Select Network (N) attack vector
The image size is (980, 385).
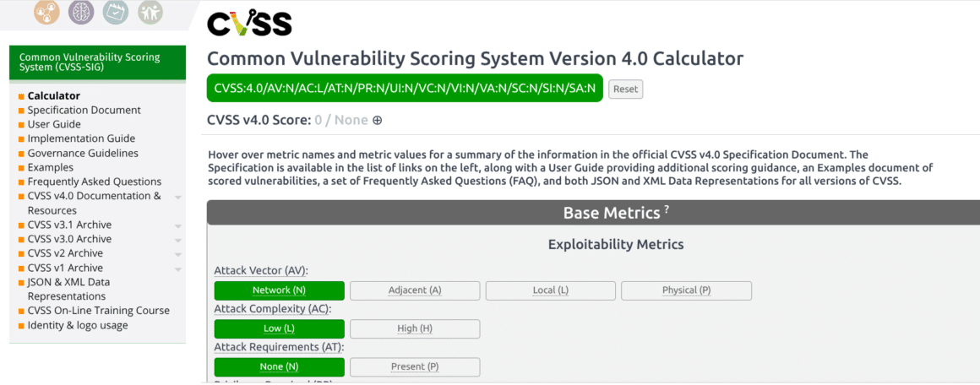(x=280, y=290)
